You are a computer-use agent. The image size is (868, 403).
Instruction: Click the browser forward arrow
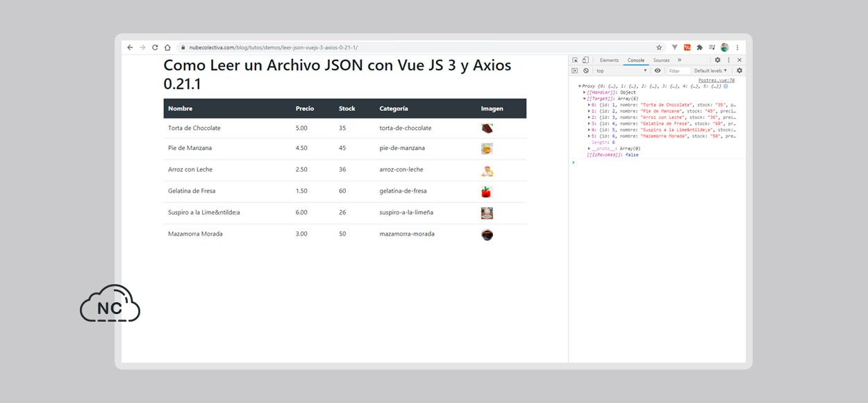point(142,47)
